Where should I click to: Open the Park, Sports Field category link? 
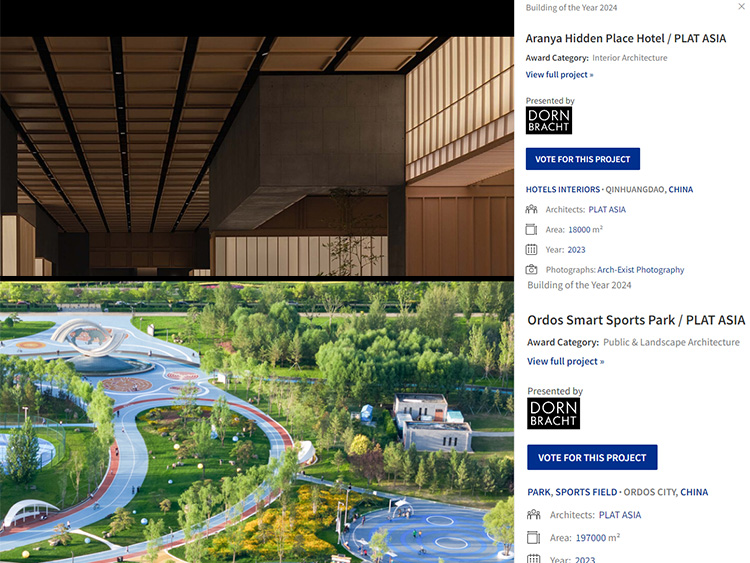pos(572,492)
